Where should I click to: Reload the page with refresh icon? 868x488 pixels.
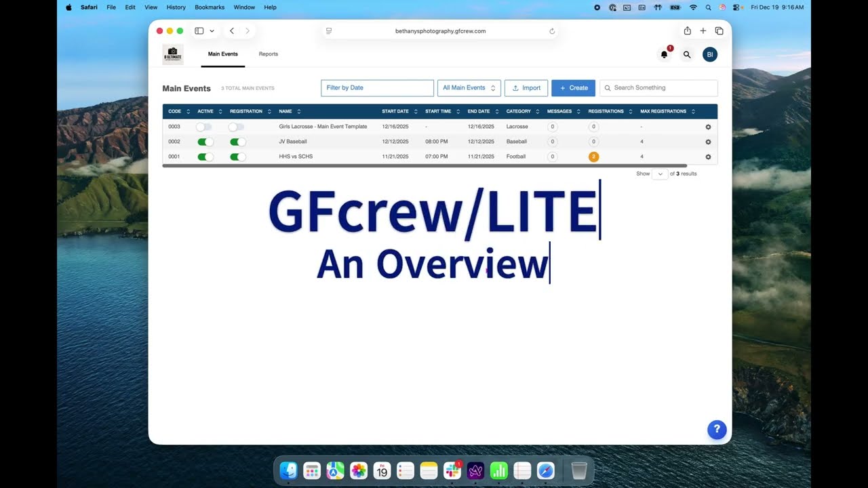coord(552,31)
